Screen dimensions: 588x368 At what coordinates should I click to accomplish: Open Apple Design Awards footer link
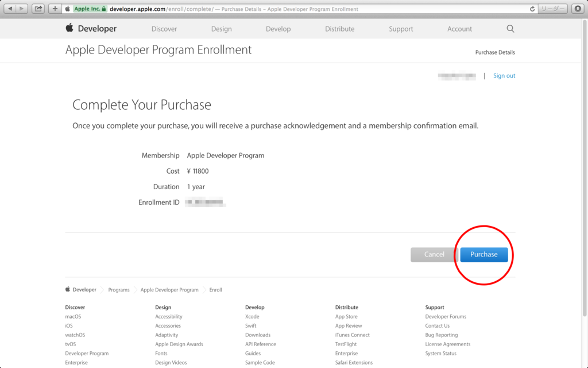(179, 344)
